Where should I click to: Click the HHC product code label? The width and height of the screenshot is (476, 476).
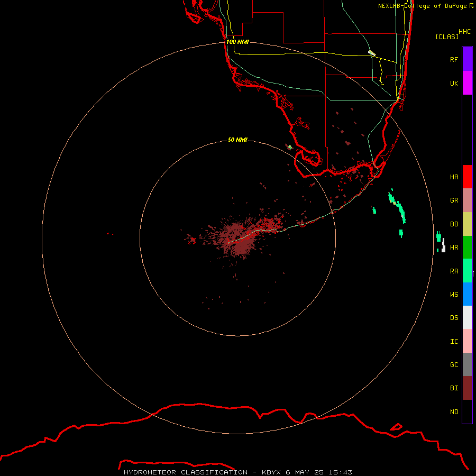point(464,32)
